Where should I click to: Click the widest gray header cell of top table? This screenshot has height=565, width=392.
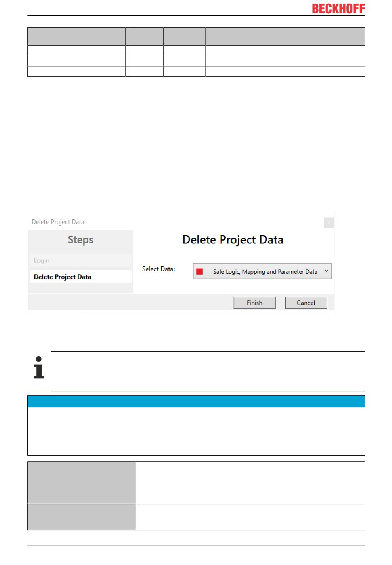tap(285, 36)
